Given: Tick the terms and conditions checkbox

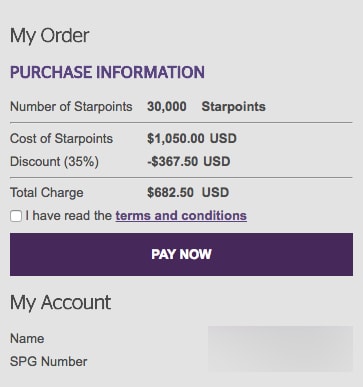Looking at the screenshot, I should pos(16,216).
